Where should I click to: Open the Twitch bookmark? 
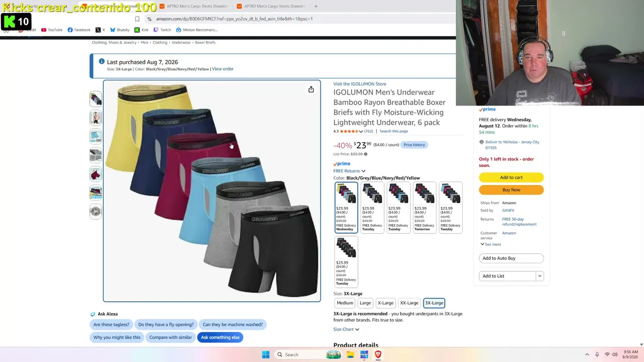[162, 30]
